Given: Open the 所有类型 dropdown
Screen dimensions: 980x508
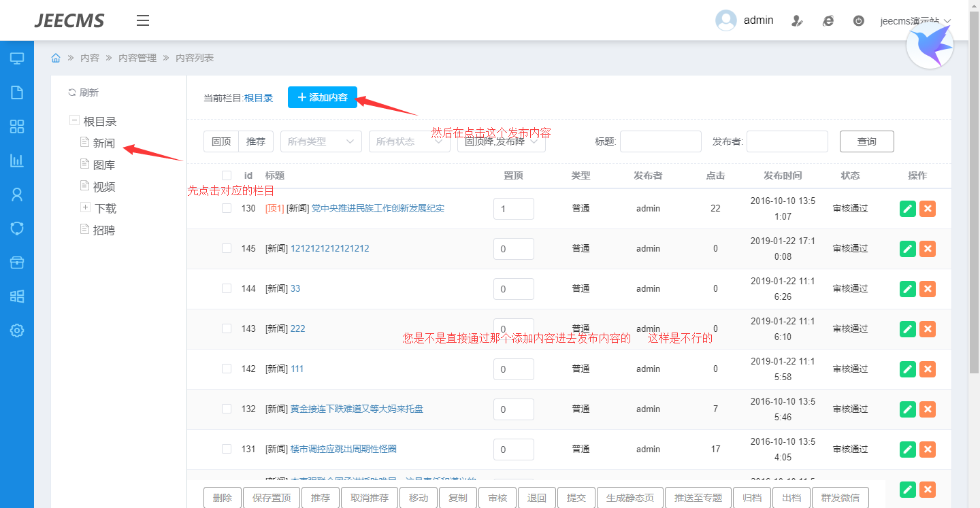Looking at the screenshot, I should [x=321, y=141].
